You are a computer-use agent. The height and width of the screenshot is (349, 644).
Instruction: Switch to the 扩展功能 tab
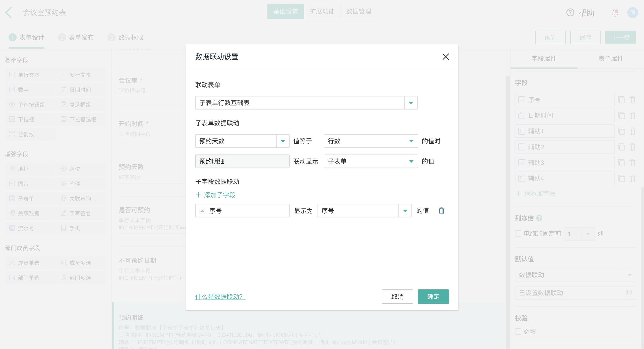pyautogui.click(x=322, y=11)
